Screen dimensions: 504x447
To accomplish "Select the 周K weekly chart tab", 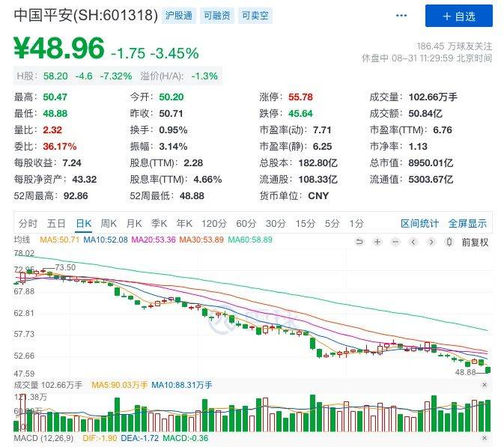I will pos(109,223).
